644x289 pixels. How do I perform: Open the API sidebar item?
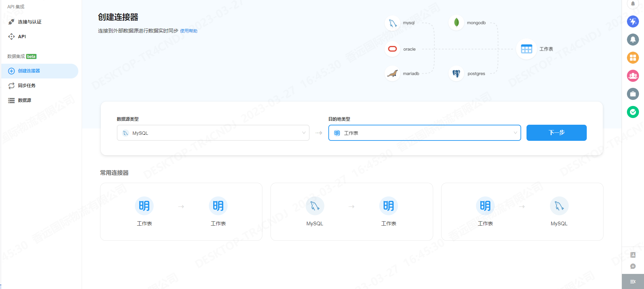22,37
